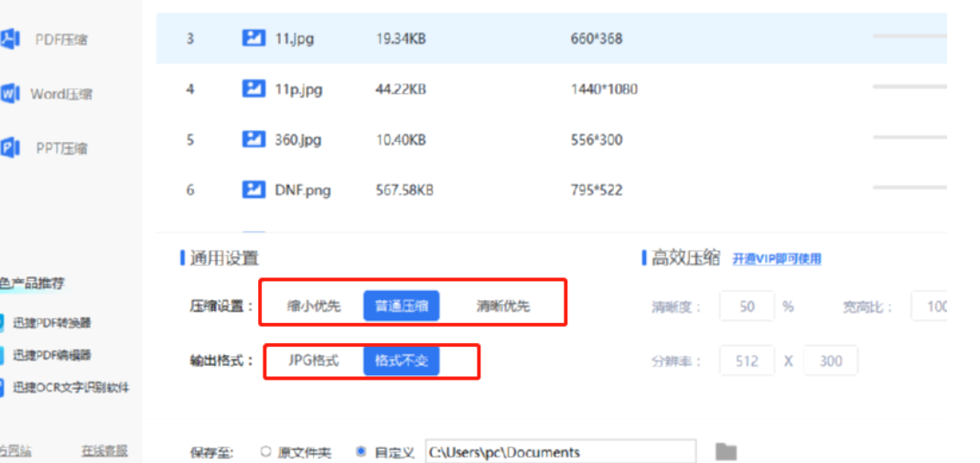Select file name 11p.jpg
The image size is (980, 463).
[298, 90]
